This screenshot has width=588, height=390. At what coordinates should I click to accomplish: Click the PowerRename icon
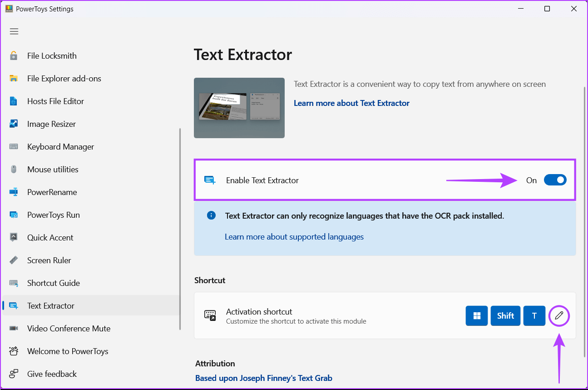[x=14, y=192]
